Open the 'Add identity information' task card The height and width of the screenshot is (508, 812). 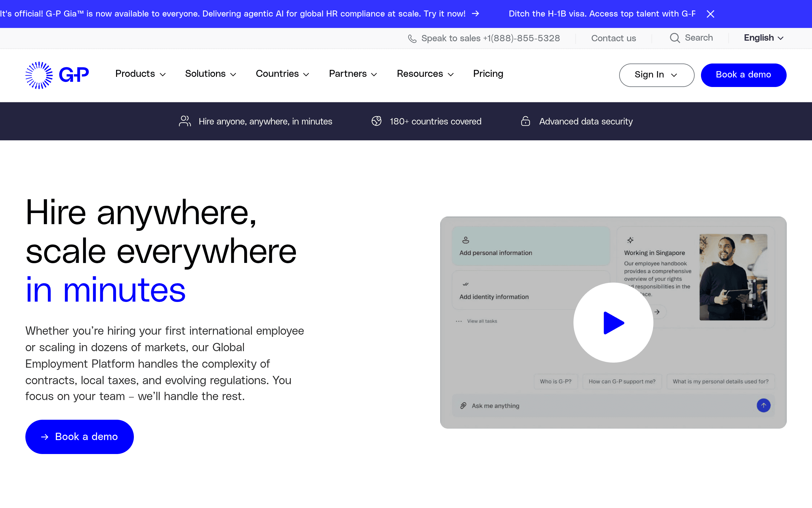(531, 290)
